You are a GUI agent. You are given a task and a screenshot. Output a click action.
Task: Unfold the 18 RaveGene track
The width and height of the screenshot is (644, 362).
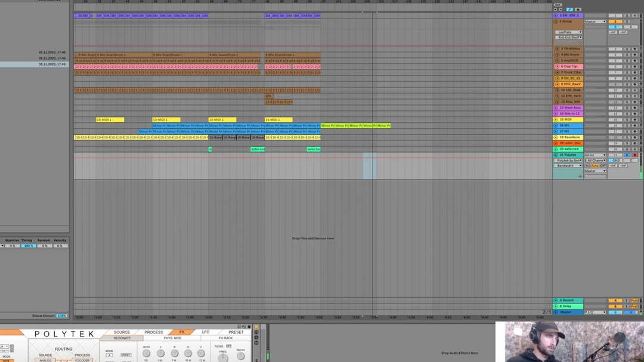point(557,137)
